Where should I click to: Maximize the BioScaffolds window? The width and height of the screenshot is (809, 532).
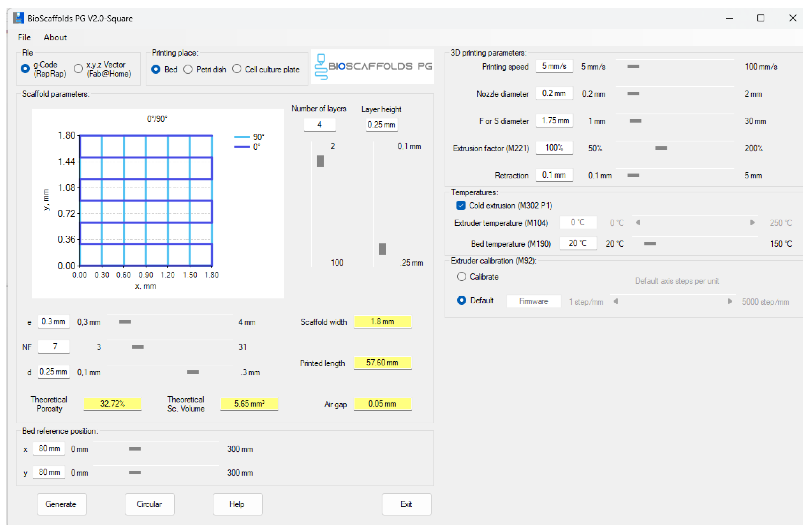761,18
